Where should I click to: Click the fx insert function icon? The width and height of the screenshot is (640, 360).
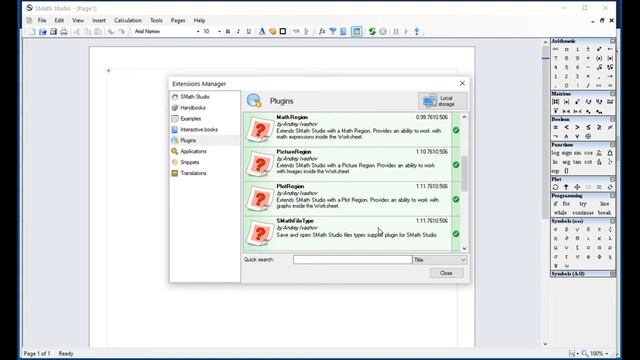322,31
